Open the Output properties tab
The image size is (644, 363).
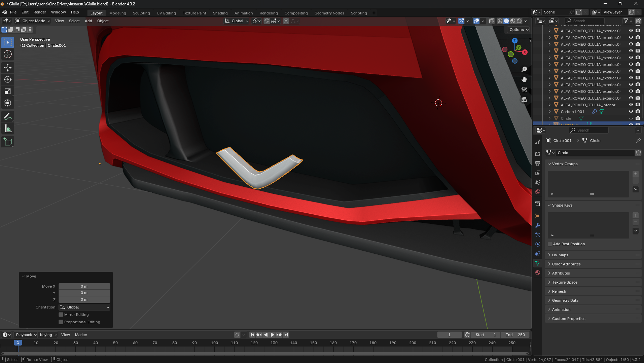pos(538,163)
